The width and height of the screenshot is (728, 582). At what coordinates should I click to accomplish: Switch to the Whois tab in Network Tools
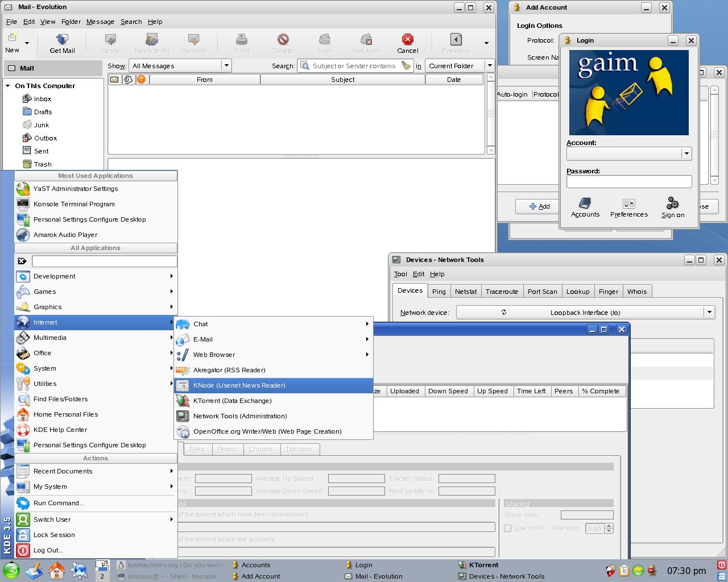(x=637, y=292)
